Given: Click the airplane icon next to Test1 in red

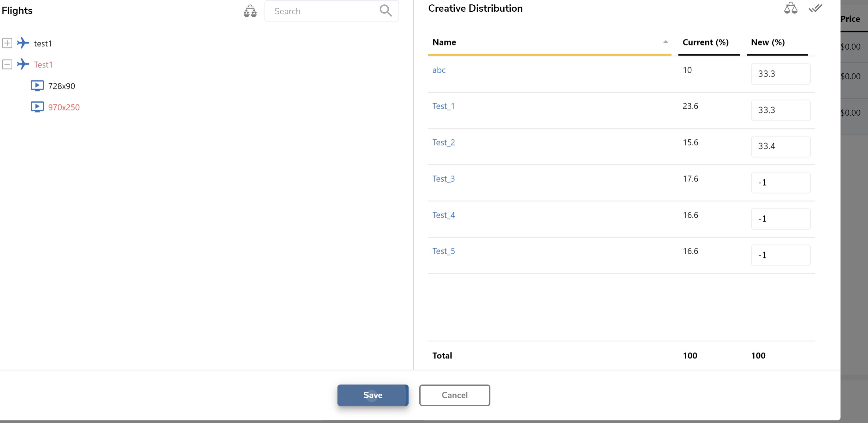Looking at the screenshot, I should [x=23, y=64].
